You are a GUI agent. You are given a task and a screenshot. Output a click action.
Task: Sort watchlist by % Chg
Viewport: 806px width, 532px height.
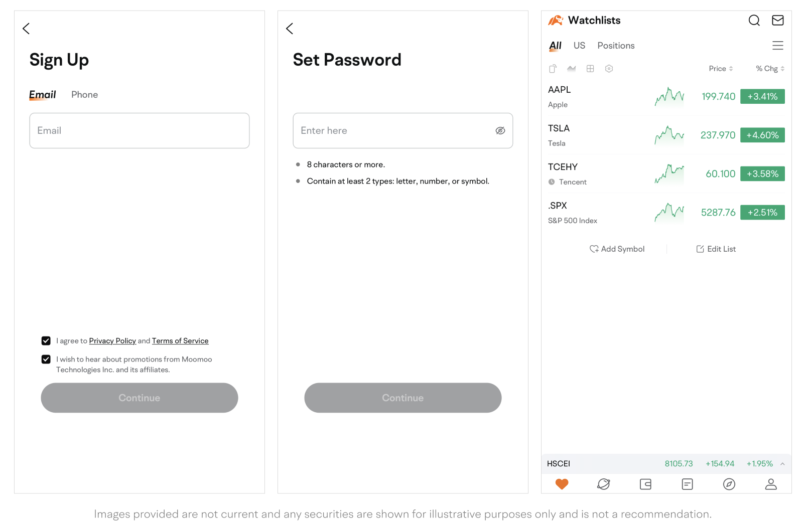[770, 69]
